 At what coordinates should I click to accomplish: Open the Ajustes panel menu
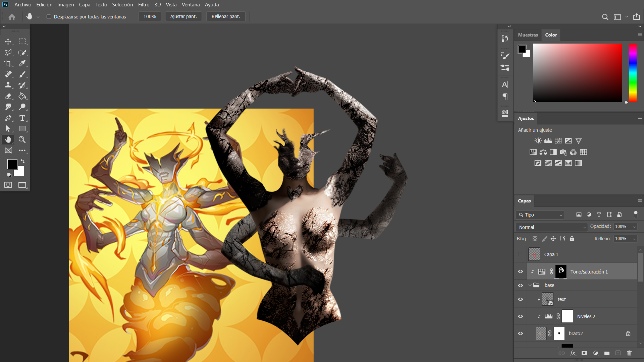[x=640, y=118]
